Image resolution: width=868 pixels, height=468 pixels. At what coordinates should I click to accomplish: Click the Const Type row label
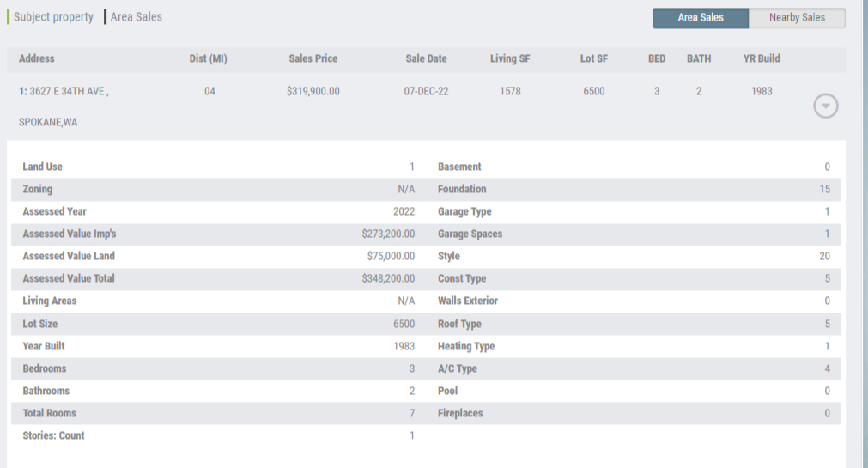point(462,278)
